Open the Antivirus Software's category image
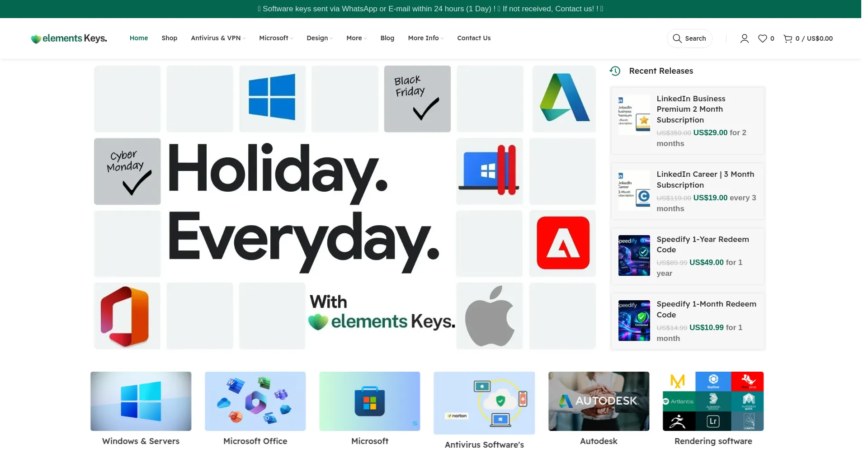 484,403
